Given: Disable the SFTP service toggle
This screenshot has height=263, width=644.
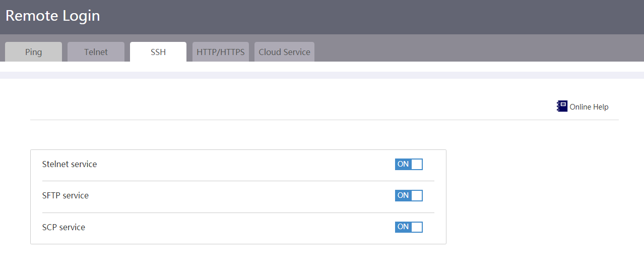Looking at the screenshot, I should click(409, 195).
